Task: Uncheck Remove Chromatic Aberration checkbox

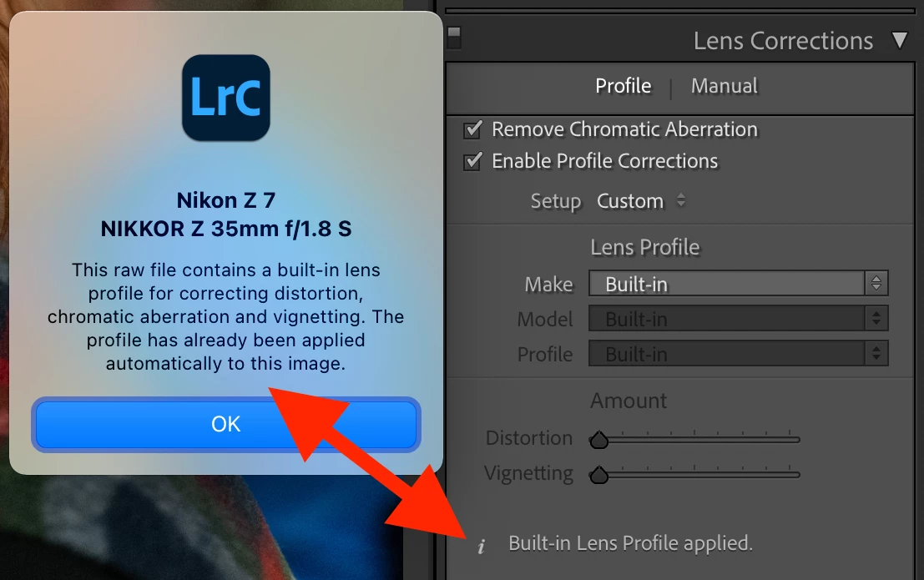Action: (472, 129)
